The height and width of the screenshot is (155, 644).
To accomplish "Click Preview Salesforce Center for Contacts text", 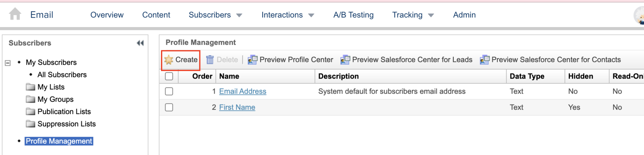I will 556,60.
